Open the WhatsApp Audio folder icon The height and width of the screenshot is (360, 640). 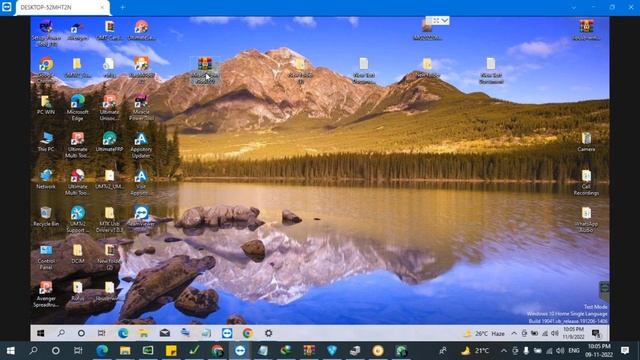(x=586, y=220)
